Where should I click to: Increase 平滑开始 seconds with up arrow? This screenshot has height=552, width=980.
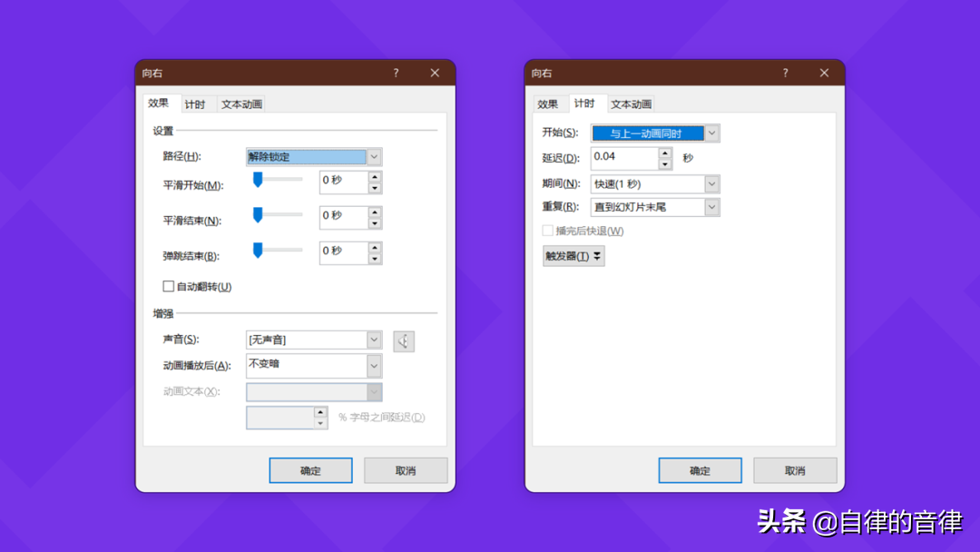375,177
